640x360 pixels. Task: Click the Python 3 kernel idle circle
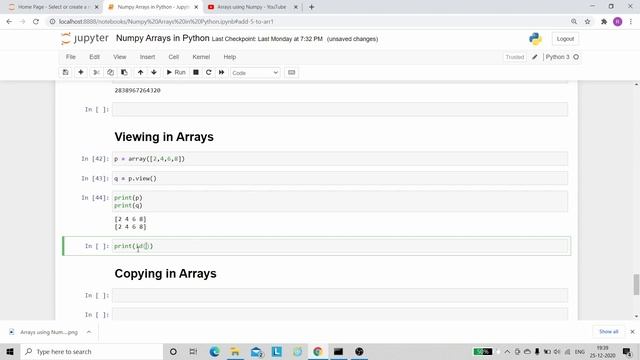coord(576,57)
